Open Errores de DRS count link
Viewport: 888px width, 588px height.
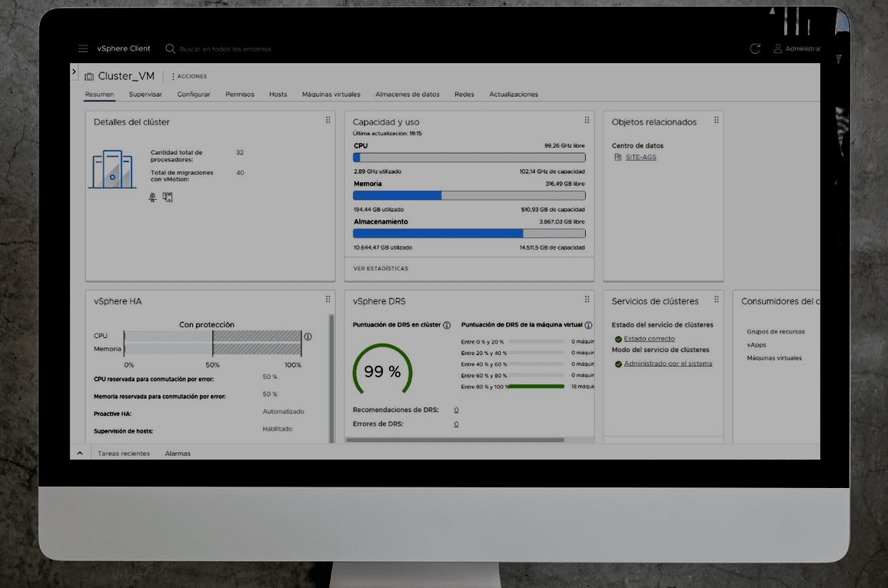point(456,424)
